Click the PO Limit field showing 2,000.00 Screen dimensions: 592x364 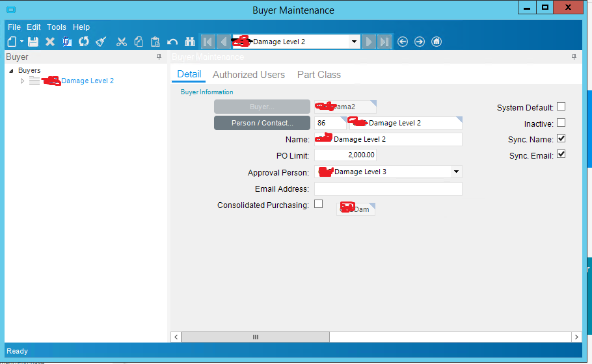tap(345, 155)
